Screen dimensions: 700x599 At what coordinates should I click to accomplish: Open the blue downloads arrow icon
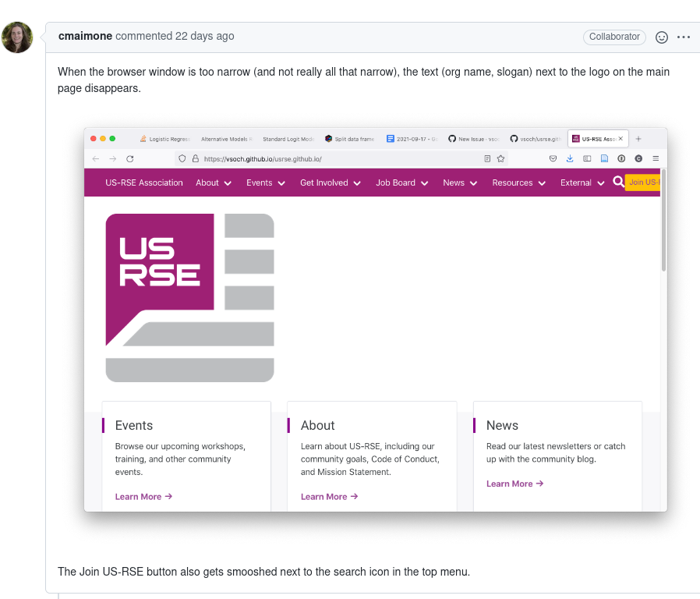pyautogui.click(x=570, y=158)
